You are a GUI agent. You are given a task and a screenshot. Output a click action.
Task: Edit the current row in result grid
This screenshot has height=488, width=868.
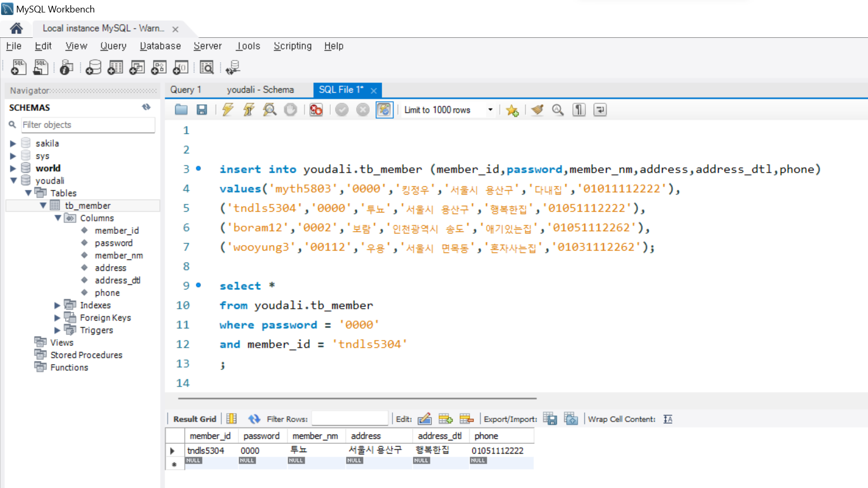425,419
